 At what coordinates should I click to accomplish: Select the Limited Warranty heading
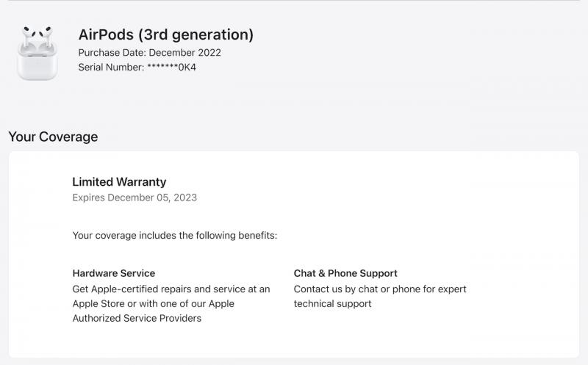point(119,181)
